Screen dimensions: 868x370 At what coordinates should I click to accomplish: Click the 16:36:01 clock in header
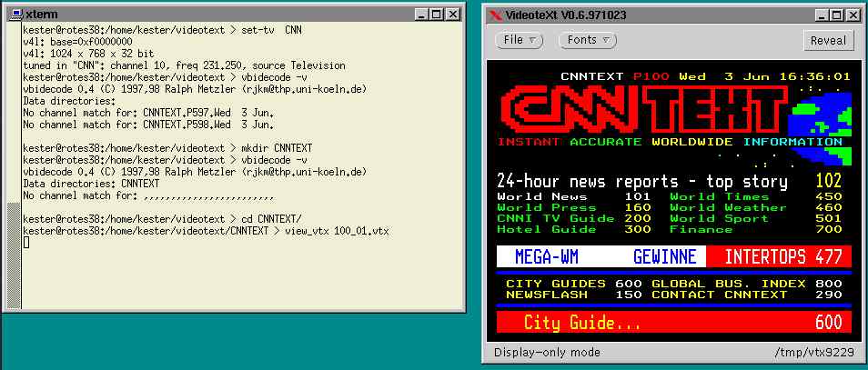pyautogui.click(x=815, y=76)
